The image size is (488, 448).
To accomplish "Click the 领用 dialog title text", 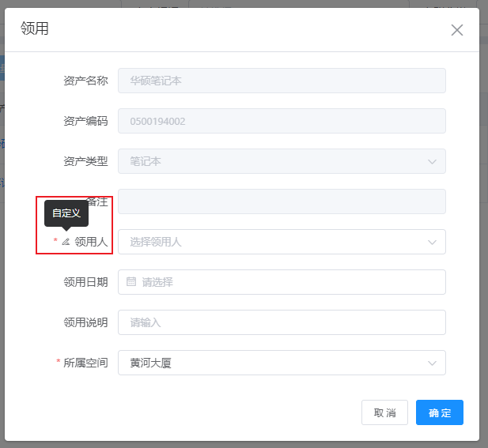I will [x=35, y=29].
